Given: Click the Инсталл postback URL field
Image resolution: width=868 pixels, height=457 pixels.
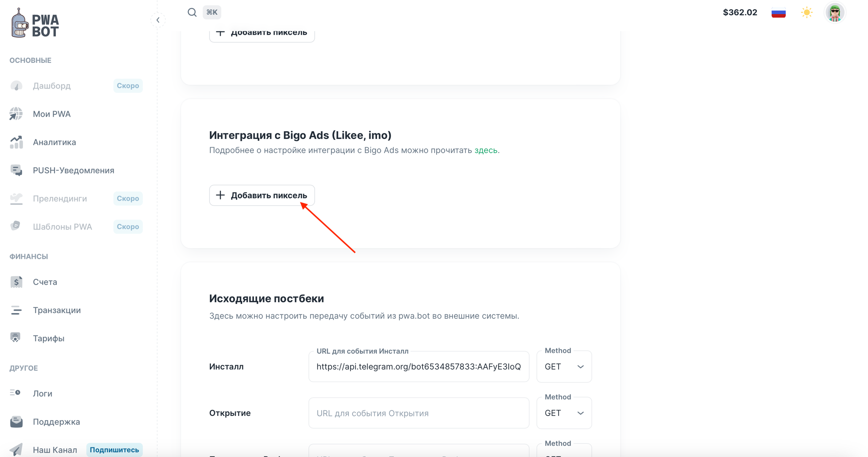Looking at the screenshot, I should pos(419,367).
